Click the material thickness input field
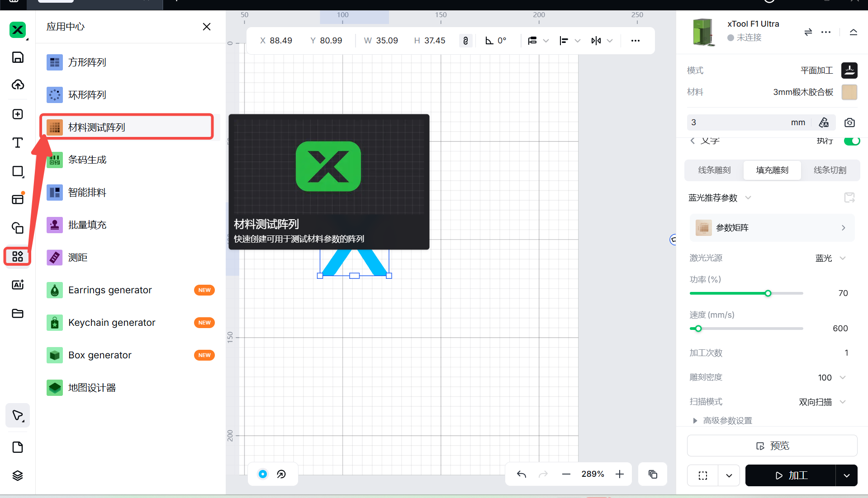The height and width of the screenshot is (498, 868). point(737,122)
